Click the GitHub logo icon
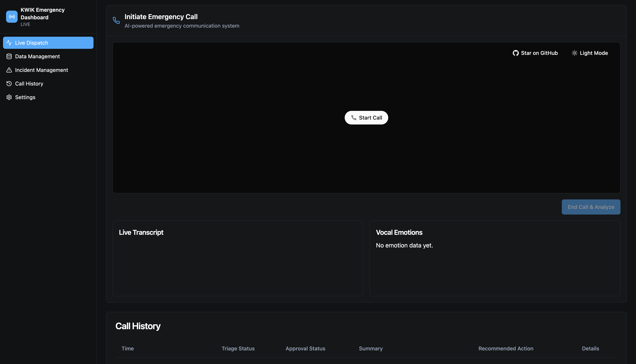 515,53
